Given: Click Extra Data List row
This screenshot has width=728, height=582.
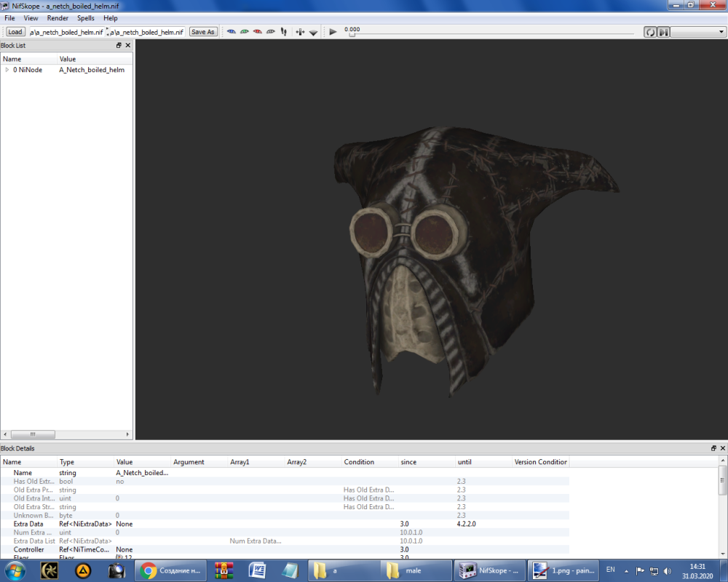Looking at the screenshot, I should 285,541.
